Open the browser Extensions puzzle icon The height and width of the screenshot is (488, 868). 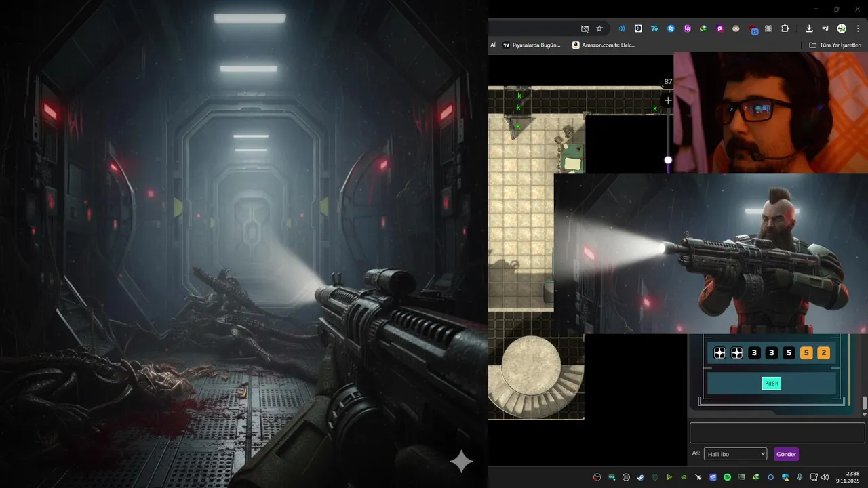point(785,28)
